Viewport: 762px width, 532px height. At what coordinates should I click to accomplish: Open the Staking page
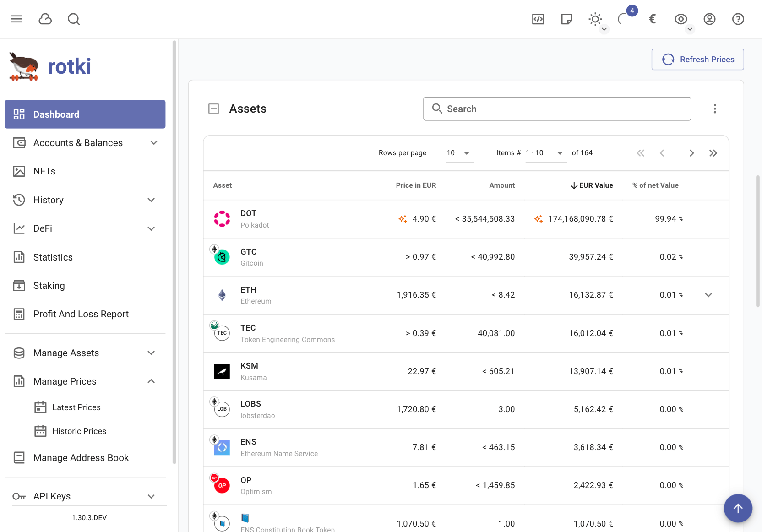(85, 286)
